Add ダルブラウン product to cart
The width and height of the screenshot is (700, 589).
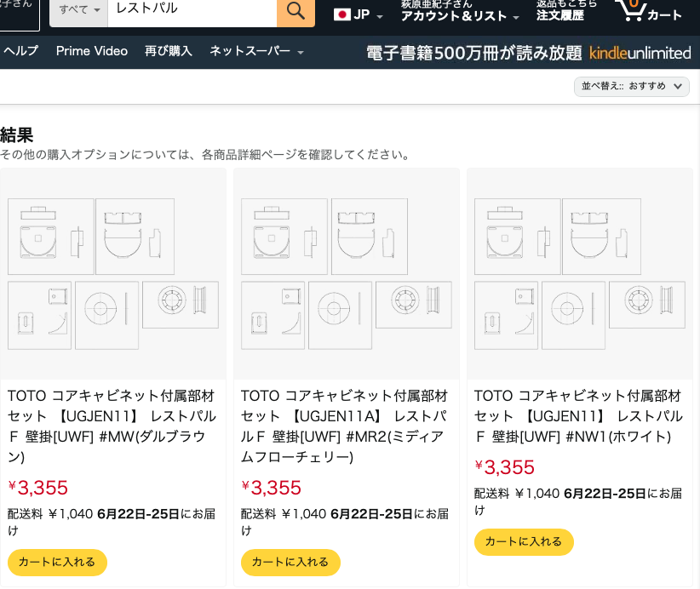tap(57, 563)
